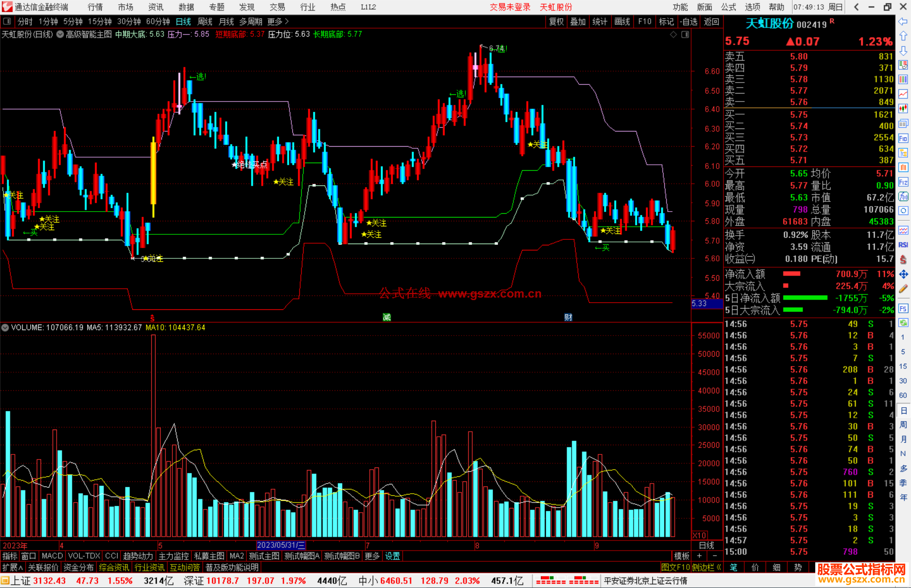The width and height of the screenshot is (911, 588).
Task: Select the candlestick chart icon in sidebar
Action: pyautogui.click(x=903, y=109)
